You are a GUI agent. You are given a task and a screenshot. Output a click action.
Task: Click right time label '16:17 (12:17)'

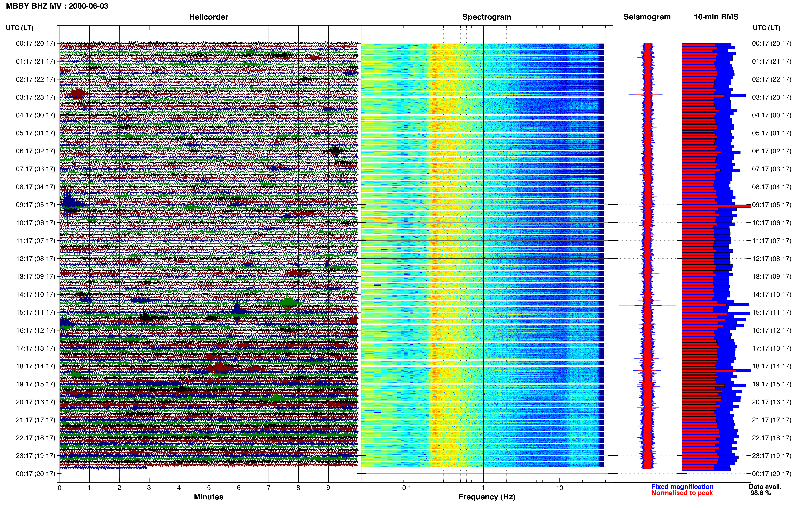pos(772,330)
